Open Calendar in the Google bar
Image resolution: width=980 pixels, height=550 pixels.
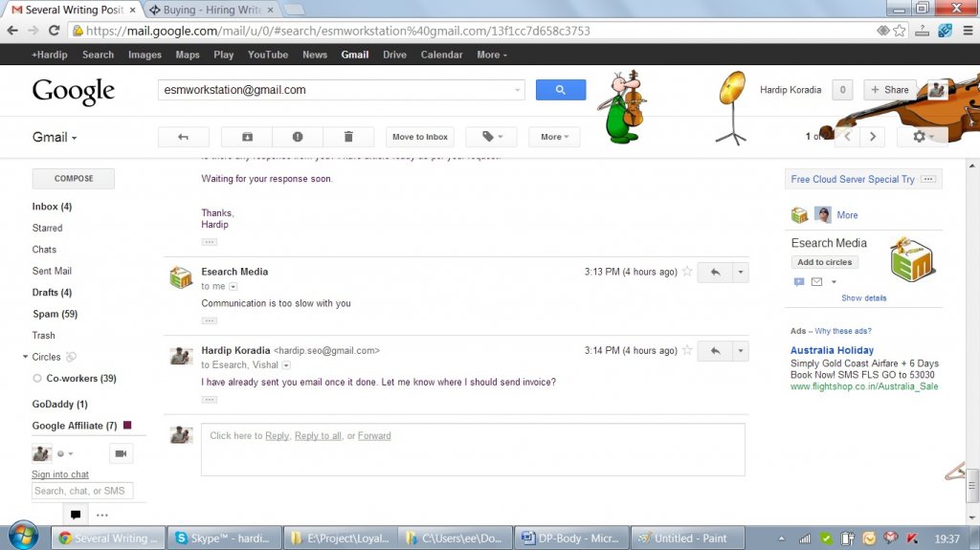pos(441,55)
